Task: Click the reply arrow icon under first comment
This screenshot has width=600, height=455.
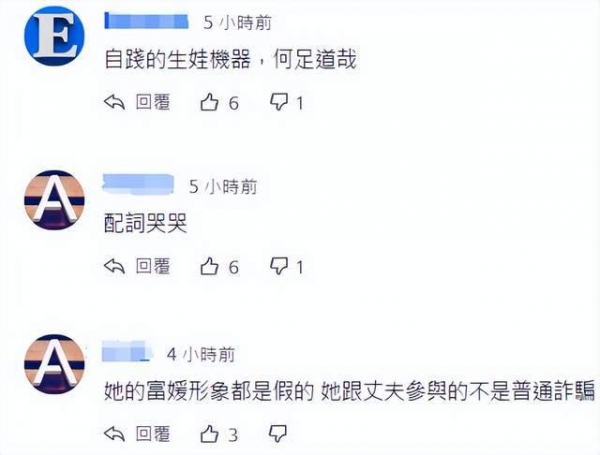Action: 114,103
